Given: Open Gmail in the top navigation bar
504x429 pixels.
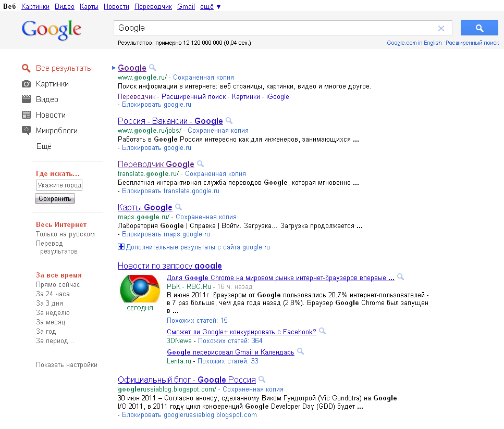Looking at the screenshot, I should [186, 7].
